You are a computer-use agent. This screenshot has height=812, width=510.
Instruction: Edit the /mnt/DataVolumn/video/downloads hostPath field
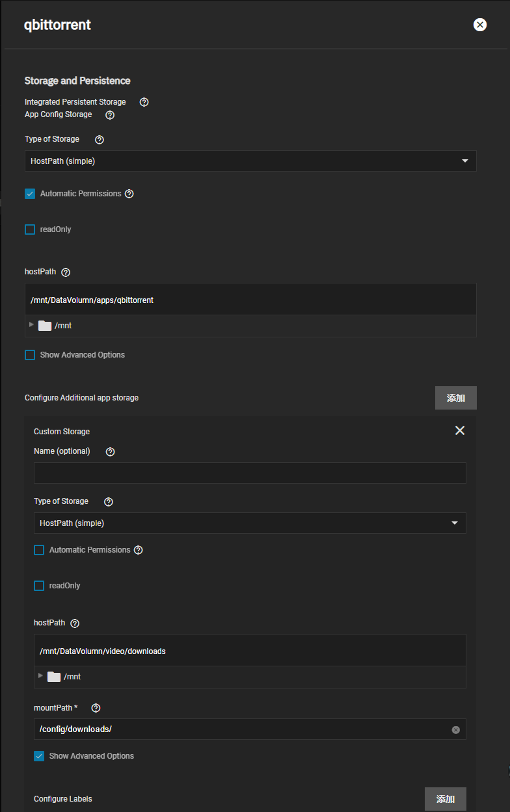tap(250, 651)
